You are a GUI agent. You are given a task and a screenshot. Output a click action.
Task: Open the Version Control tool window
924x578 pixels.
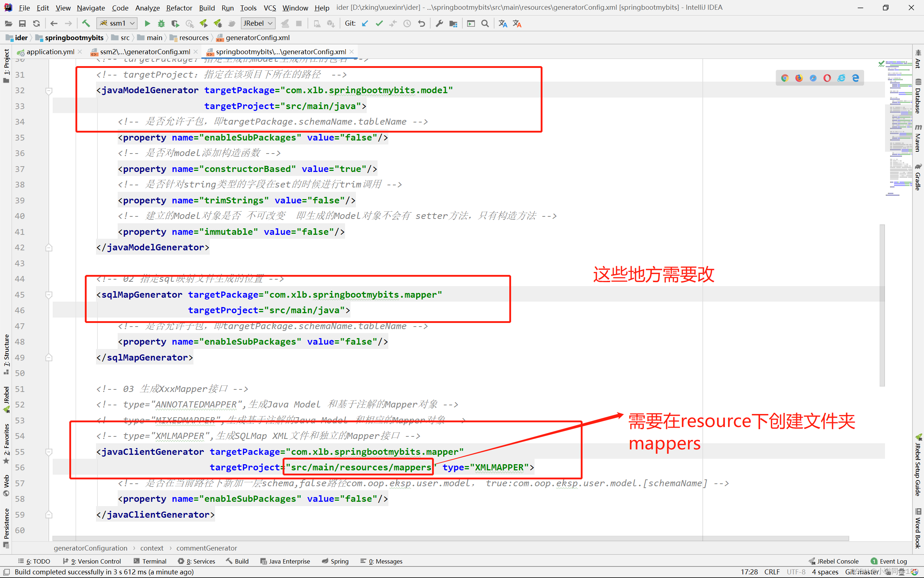[92, 561]
